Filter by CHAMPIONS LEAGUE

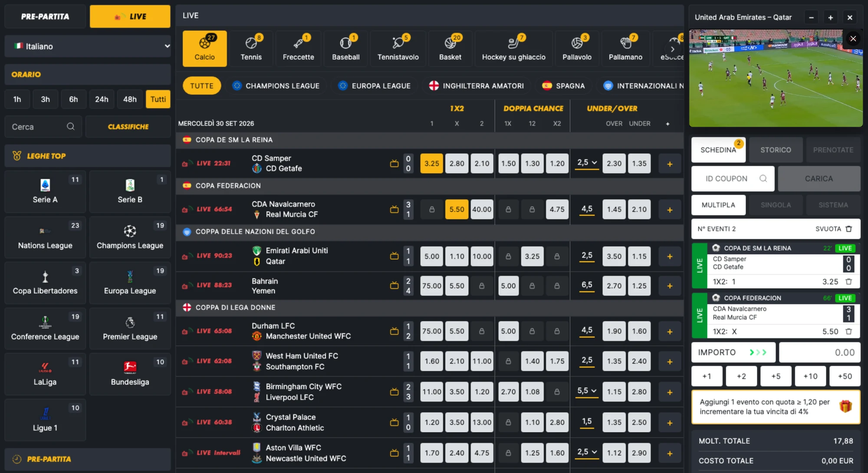(276, 86)
